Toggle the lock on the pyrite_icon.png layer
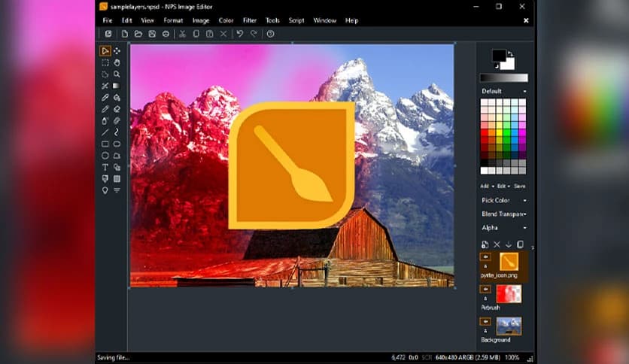This screenshot has height=364, width=629. point(485,265)
